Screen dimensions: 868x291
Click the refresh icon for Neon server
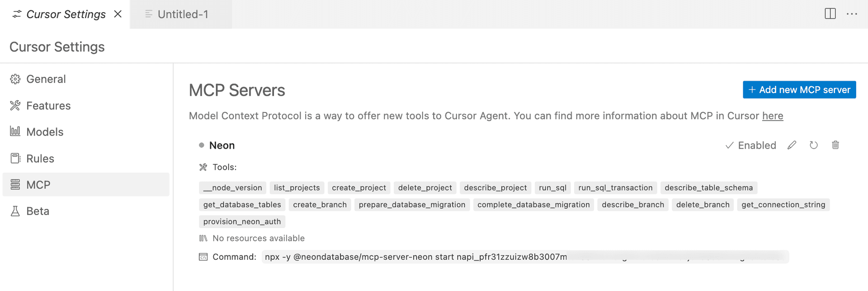point(813,145)
